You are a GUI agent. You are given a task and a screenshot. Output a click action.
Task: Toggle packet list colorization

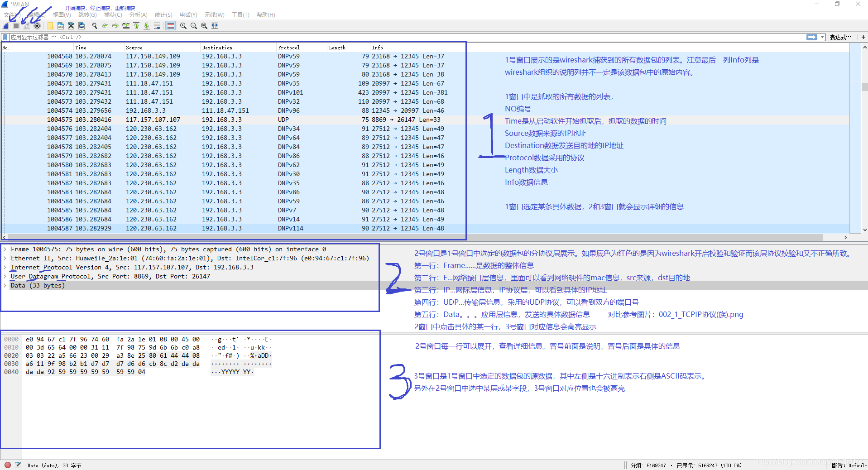tap(170, 26)
